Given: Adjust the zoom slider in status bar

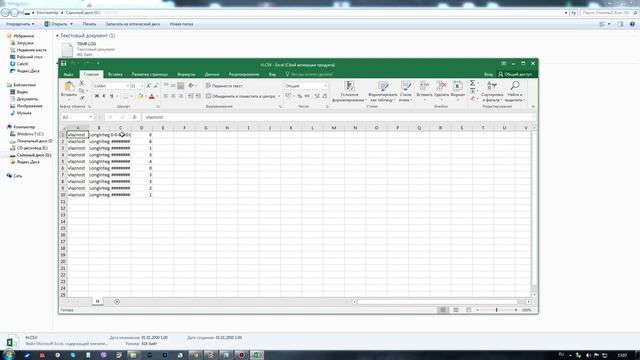Looking at the screenshot, I should [x=497, y=310].
